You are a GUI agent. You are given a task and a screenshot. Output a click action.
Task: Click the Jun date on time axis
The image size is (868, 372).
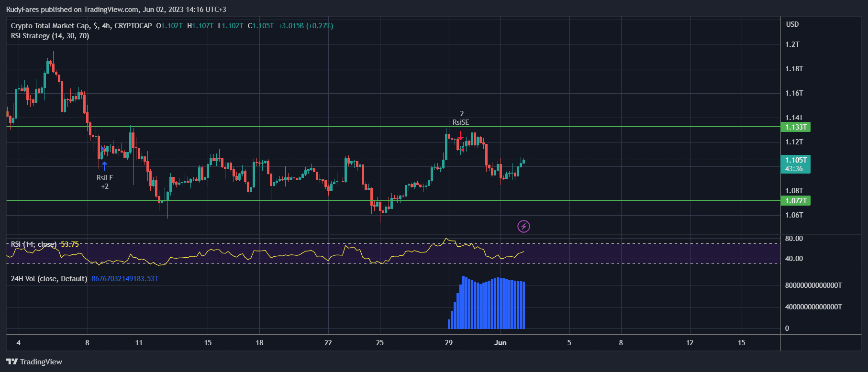(x=500, y=343)
